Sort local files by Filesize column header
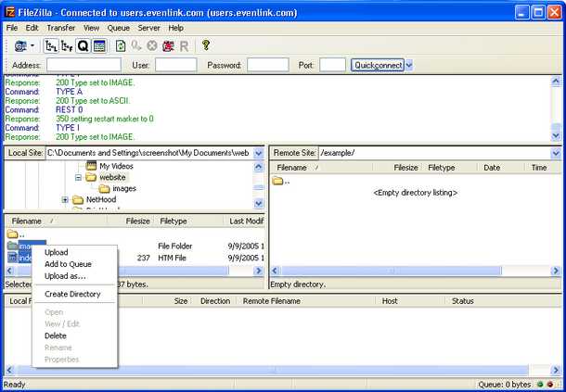 coord(130,221)
